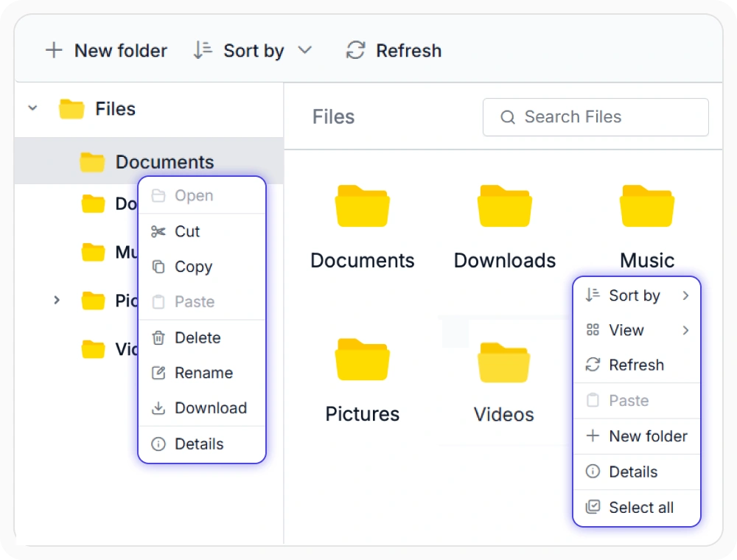Collapse the Files root tree node
This screenshot has width=737, height=560.
pyautogui.click(x=33, y=108)
